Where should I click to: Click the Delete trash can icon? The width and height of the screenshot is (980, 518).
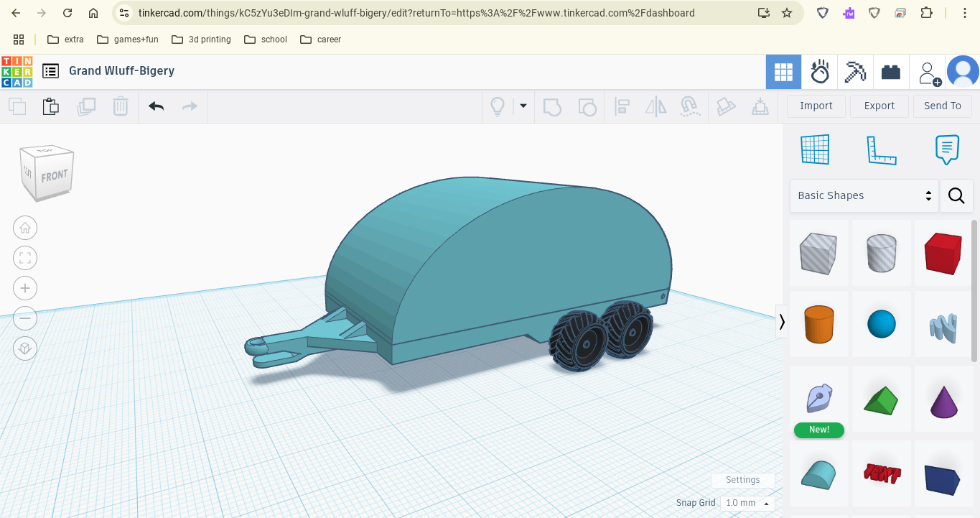click(121, 107)
